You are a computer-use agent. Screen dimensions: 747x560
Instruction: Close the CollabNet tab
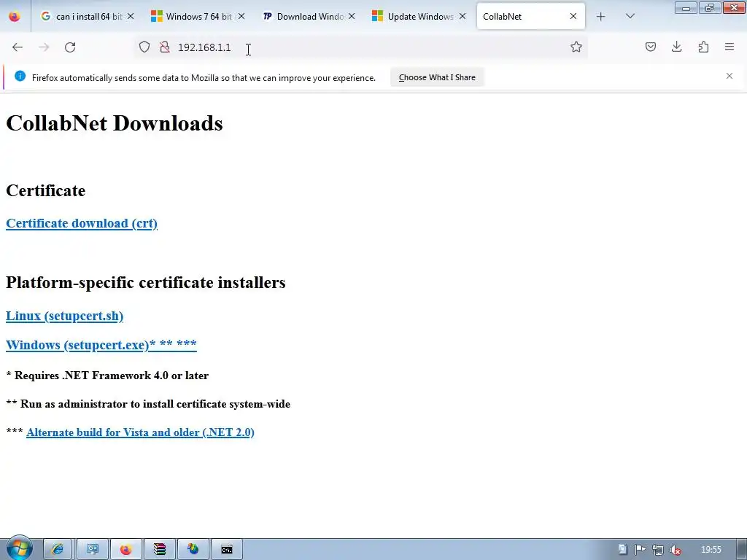pyautogui.click(x=573, y=17)
